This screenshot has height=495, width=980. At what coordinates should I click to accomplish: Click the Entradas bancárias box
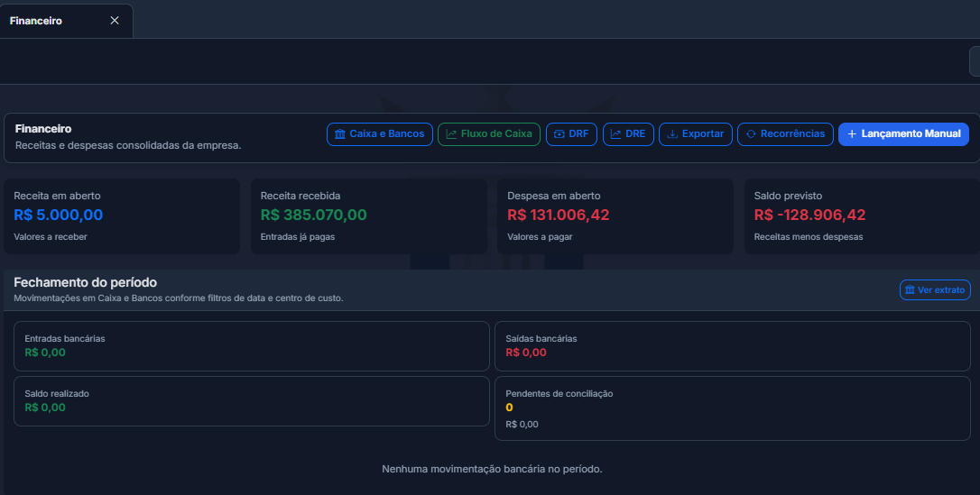click(x=251, y=346)
